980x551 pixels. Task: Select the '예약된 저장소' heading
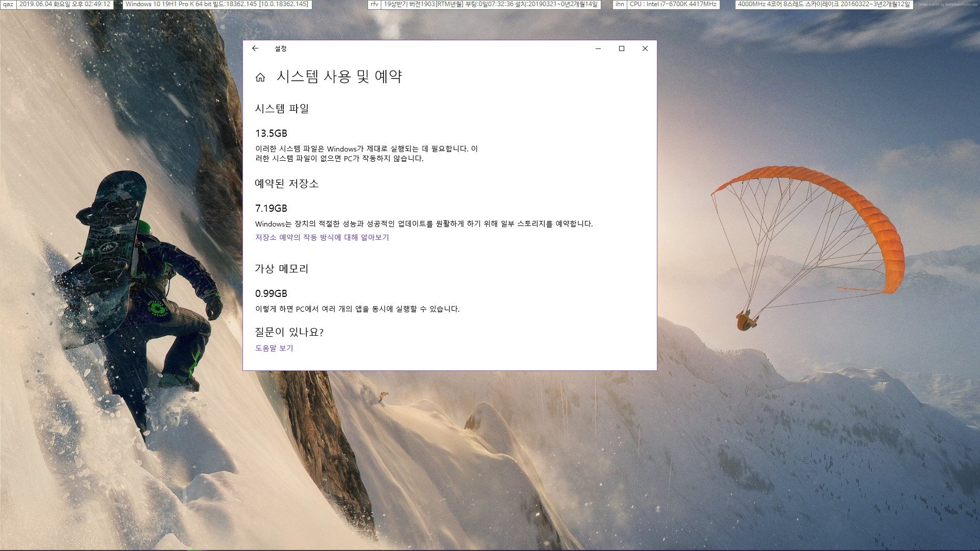[x=287, y=184]
